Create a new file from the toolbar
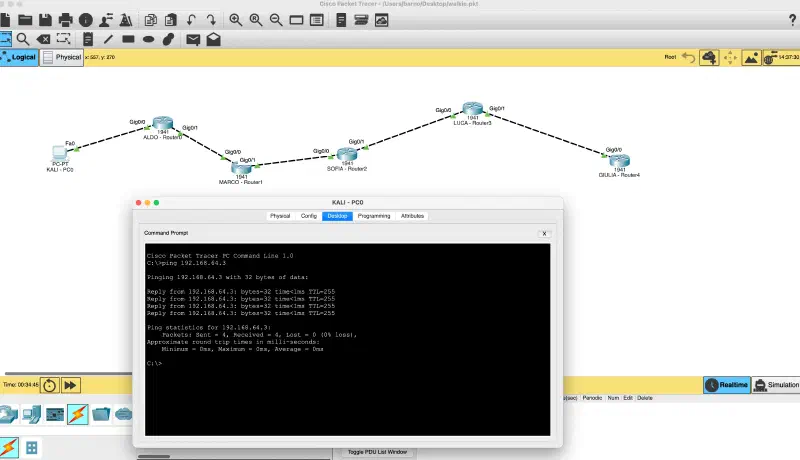Viewport: 800px width, 460px height. coord(5,20)
